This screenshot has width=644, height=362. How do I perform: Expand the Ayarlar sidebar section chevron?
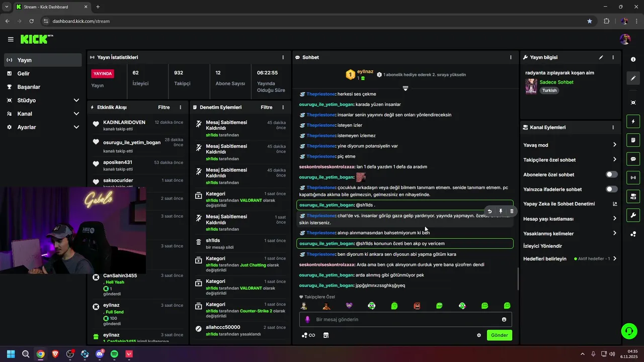pos(76,127)
